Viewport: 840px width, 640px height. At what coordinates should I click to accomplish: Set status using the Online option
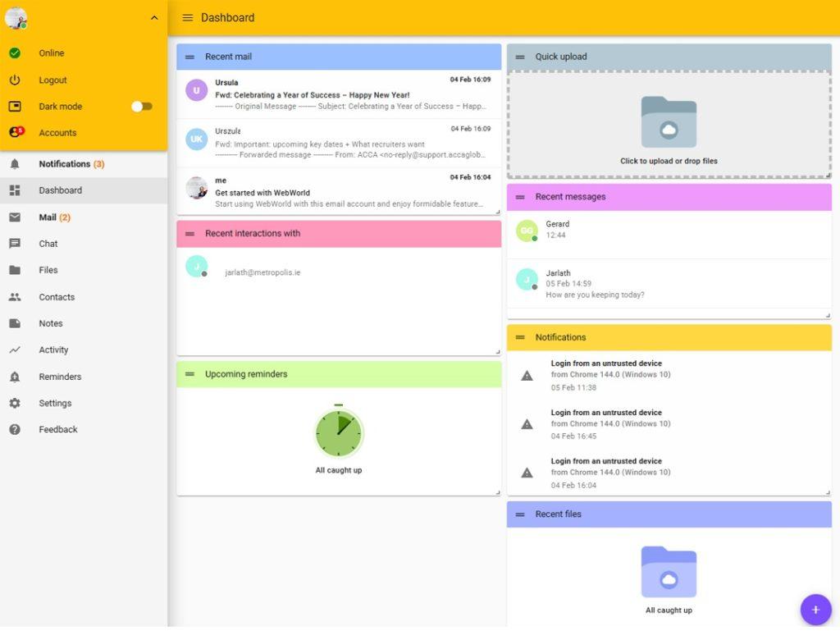51,53
